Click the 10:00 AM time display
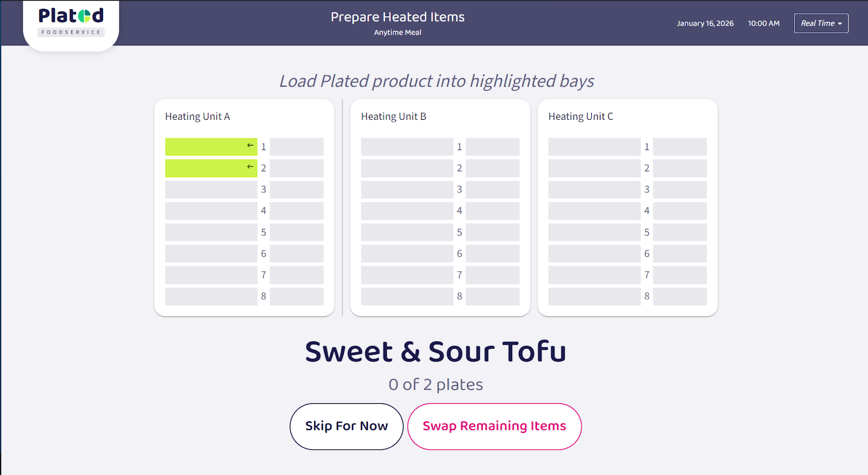Image resolution: width=868 pixels, height=475 pixels. coord(763,23)
